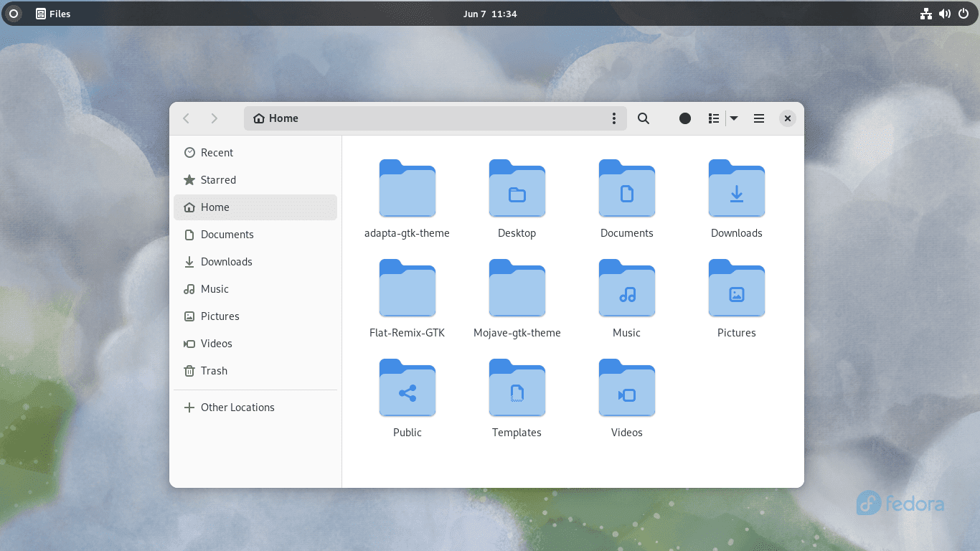980x551 pixels.
Task: Click the Activities button in top bar
Action: [13, 13]
